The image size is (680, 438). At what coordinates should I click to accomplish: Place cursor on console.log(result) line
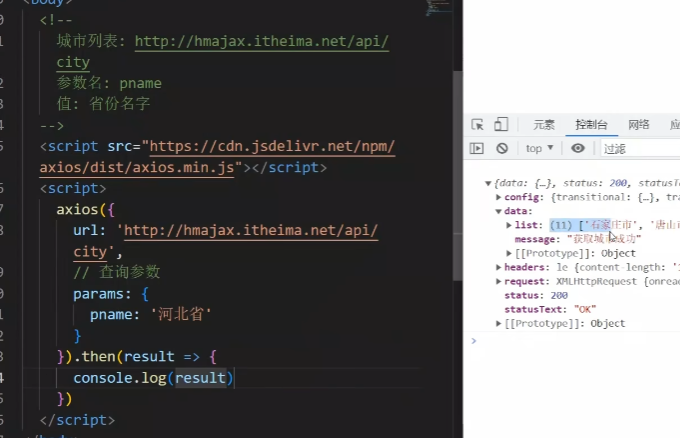tap(153, 378)
